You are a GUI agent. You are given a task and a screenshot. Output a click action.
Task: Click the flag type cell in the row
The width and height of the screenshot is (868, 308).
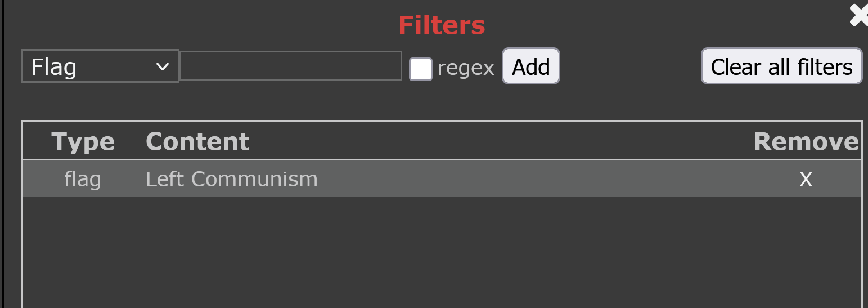coord(83,179)
